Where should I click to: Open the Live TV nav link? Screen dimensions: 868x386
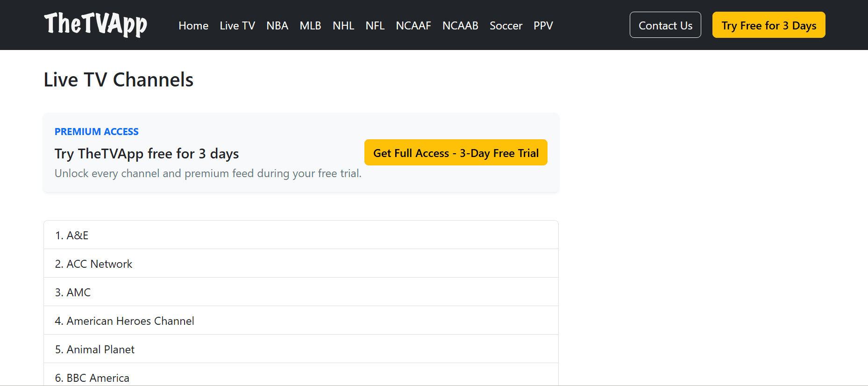tap(237, 26)
